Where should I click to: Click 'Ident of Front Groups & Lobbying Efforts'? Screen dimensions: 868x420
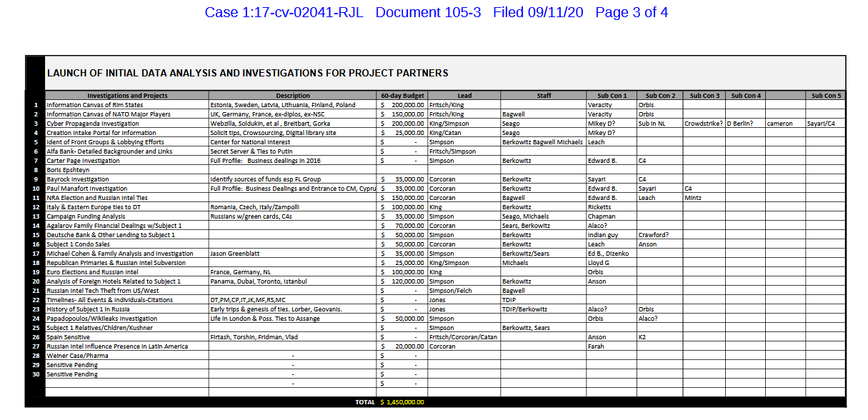tap(127, 142)
